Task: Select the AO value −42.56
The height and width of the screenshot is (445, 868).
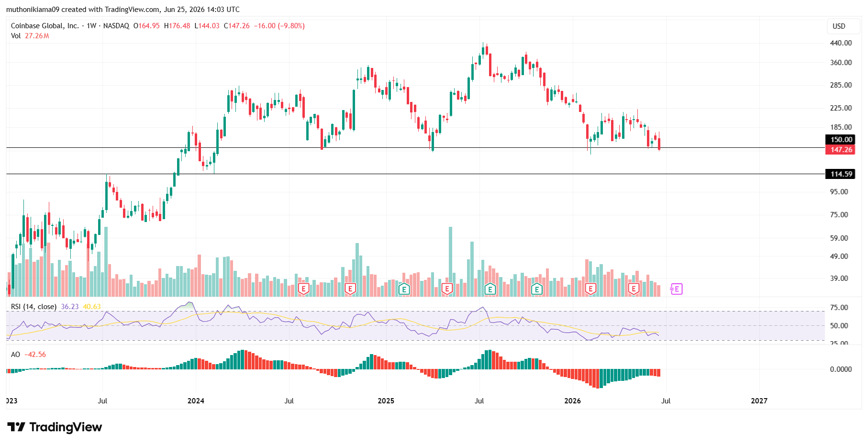Action: [x=35, y=355]
